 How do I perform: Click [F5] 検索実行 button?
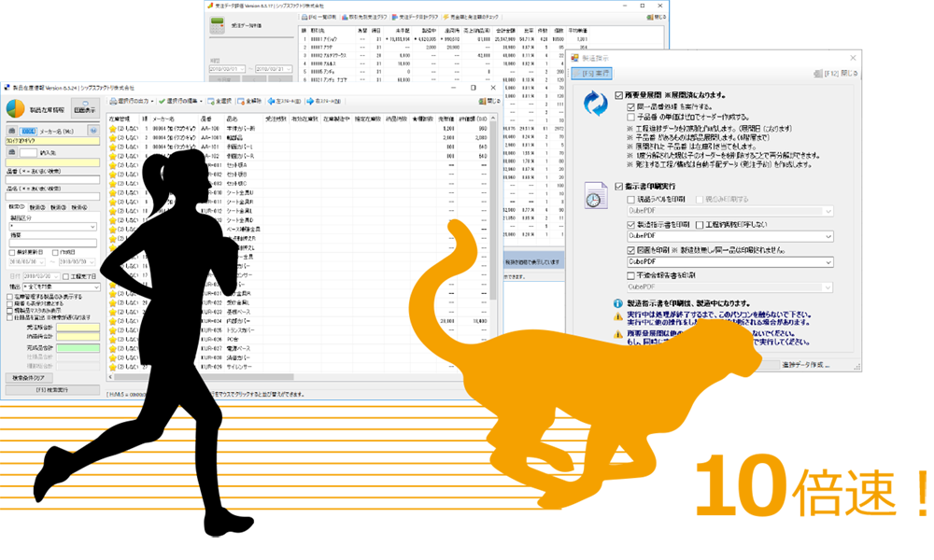(52, 390)
